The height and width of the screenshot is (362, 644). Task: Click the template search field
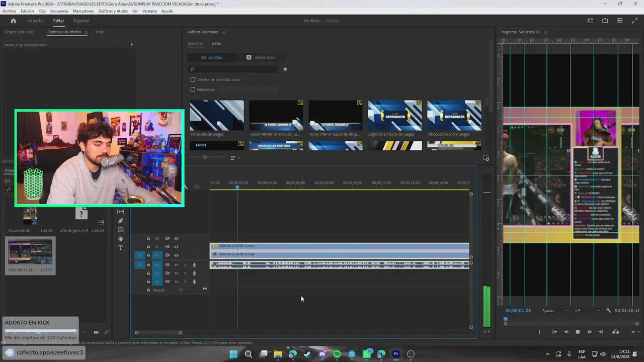pyautogui.click(x=233, y=69)
